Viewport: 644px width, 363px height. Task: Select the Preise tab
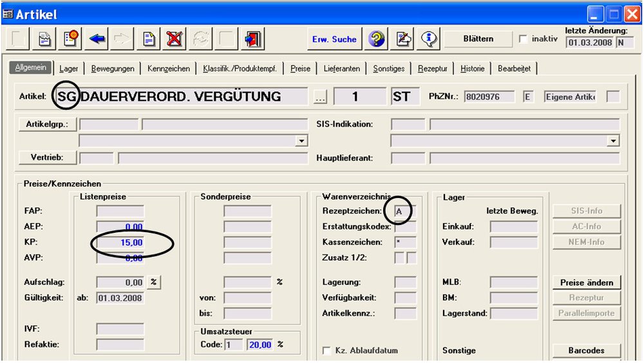pos(300,68)
